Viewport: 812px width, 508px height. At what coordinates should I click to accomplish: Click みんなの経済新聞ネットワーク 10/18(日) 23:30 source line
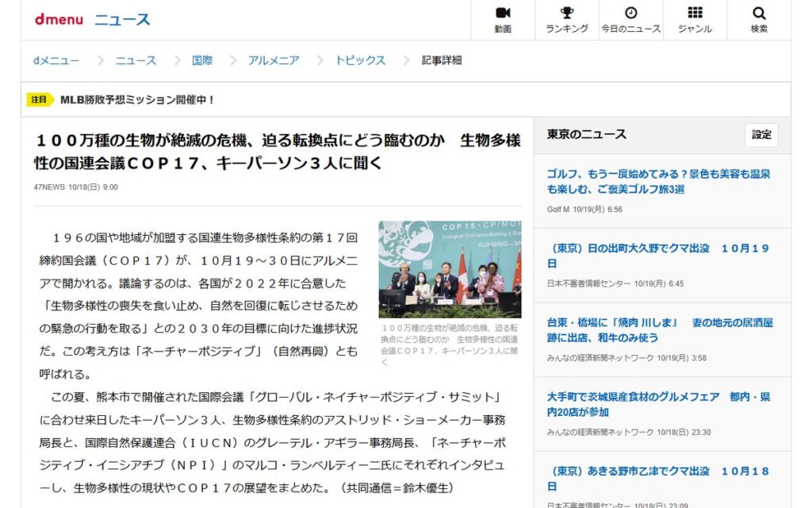pyautogui.click(x=629, y=432)
